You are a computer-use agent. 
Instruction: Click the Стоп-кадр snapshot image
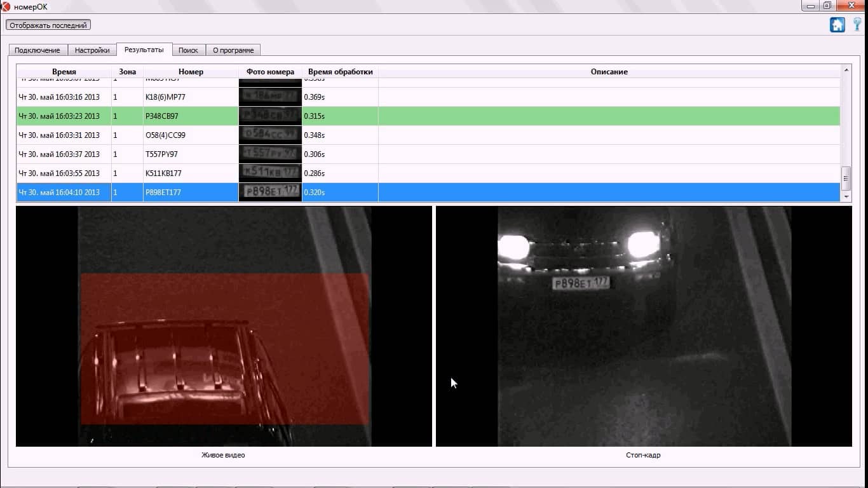pyautogui.click(x=644, y=327)
